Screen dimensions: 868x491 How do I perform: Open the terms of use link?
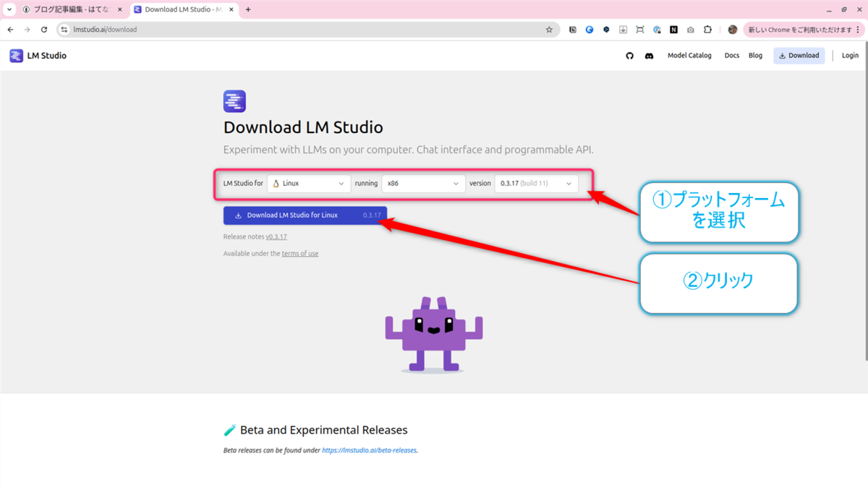300,254
